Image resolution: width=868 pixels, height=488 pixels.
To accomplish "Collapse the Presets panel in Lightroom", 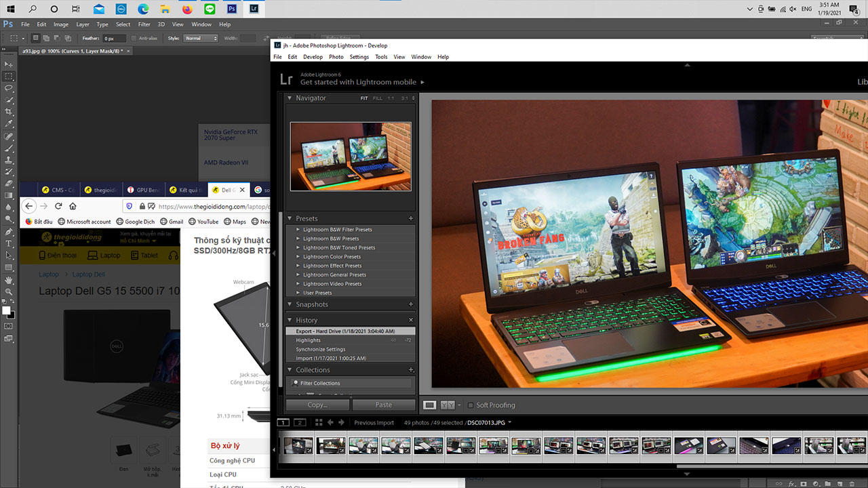I will click(x=290, y=219).
